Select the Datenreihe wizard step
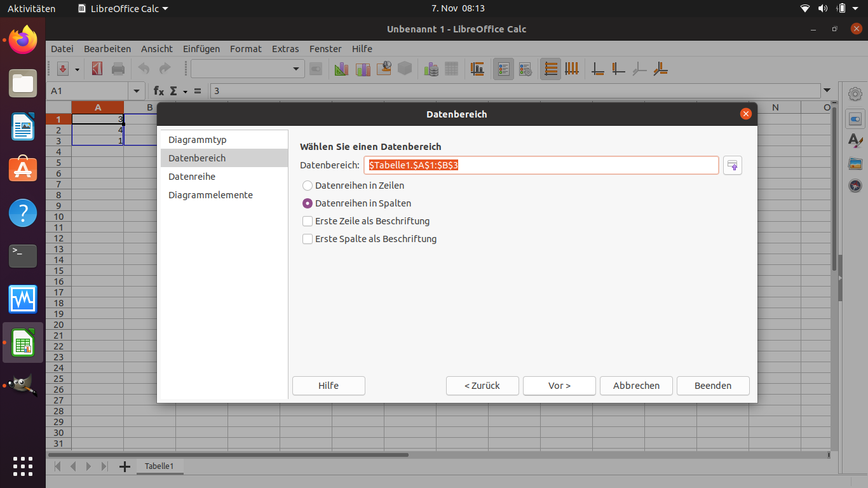 (x=224, y=177)
